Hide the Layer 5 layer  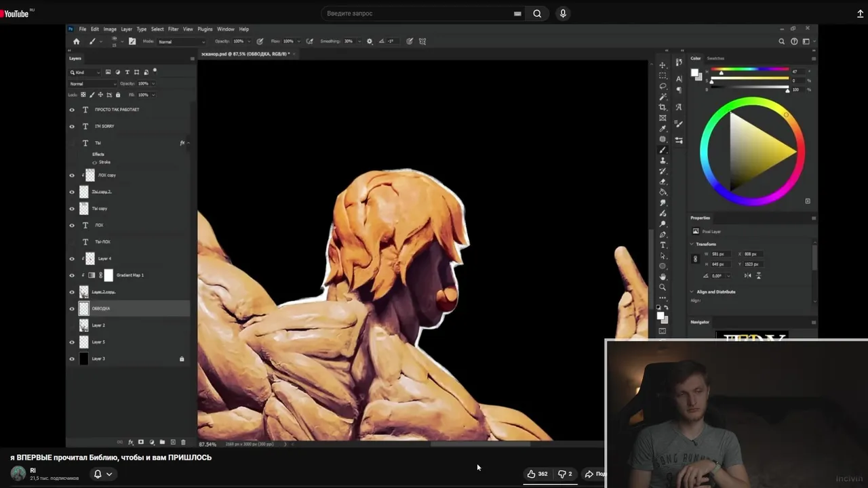[72, 342]
